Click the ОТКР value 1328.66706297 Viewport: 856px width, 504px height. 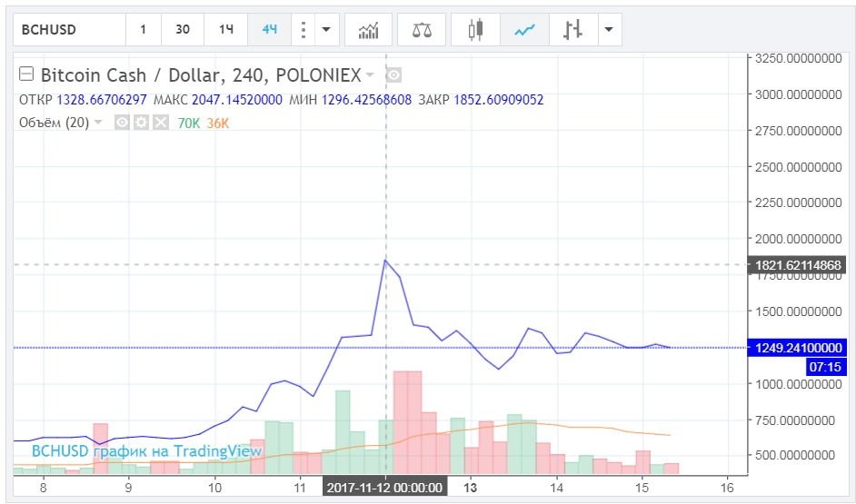click(102, 100)
